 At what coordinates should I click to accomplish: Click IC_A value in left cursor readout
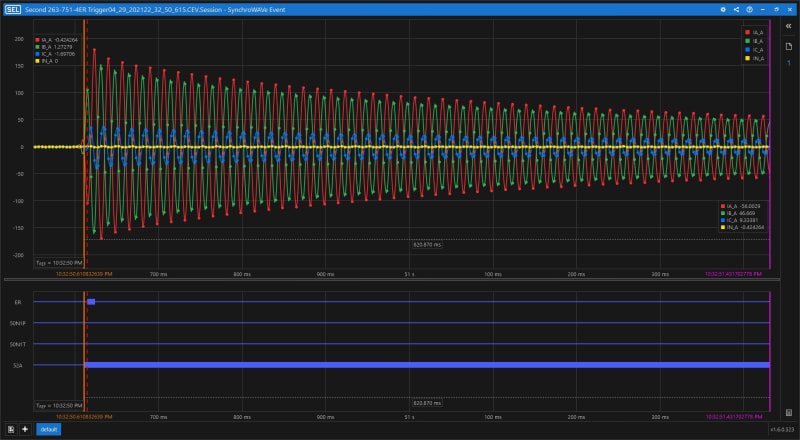pos(55,54)
